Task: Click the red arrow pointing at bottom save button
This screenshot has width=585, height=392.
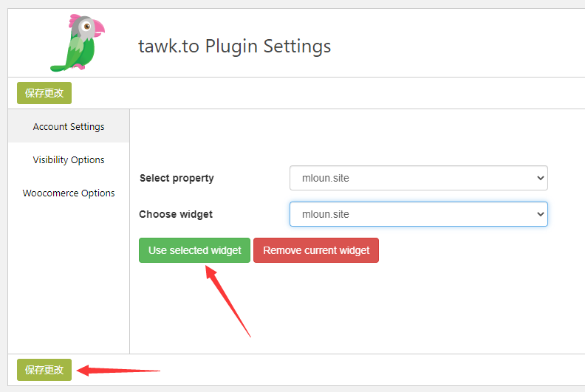Action: [x=118, y=371]
